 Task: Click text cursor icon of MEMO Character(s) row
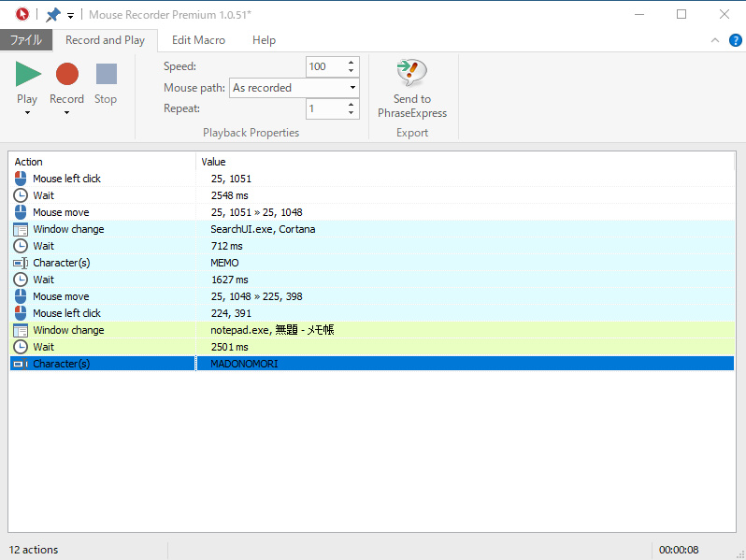[x=21, y=263]
